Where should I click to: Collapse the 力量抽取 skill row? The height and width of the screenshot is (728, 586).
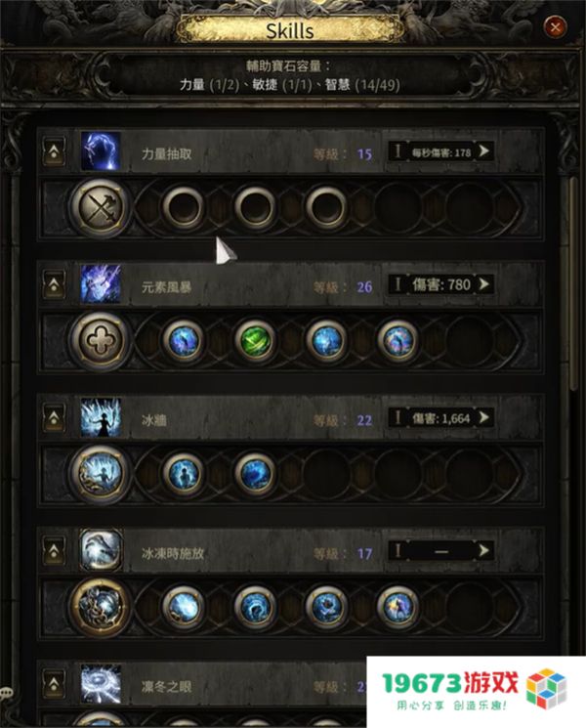54,150
